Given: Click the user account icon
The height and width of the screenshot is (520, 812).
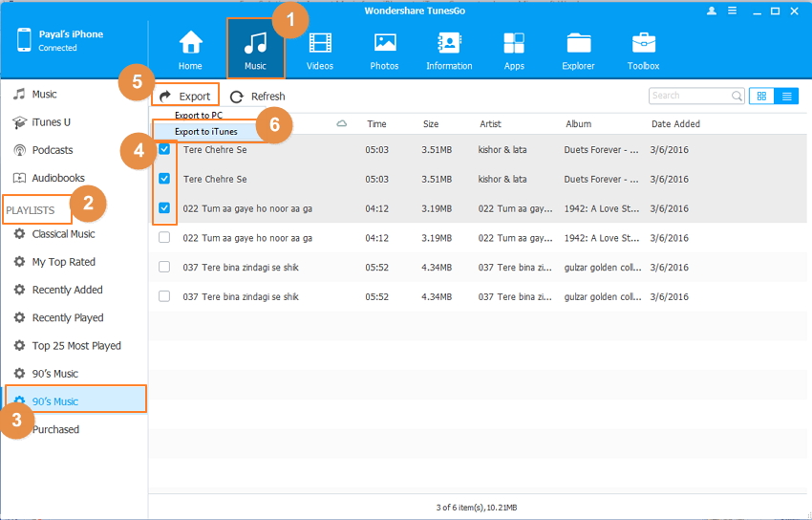Looking at the screenshot, I should [712, 11].
